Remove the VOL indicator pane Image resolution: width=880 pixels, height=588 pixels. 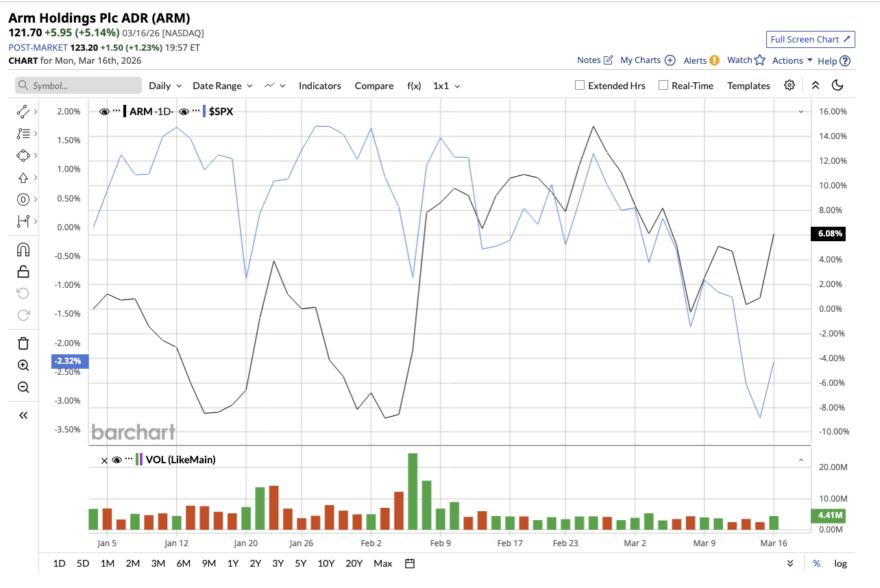coord(104,460)
